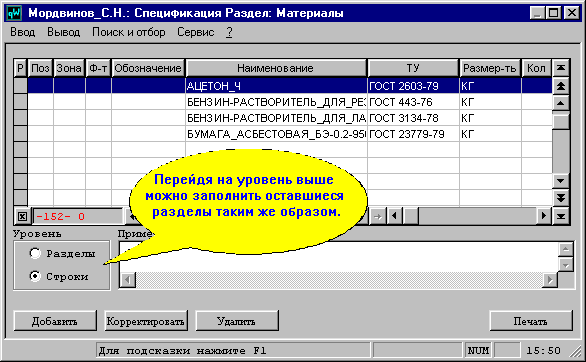The width and height of the screenshot is (586, 362).
Task: Click the Ф-т column header
Action: coord(98,68)
